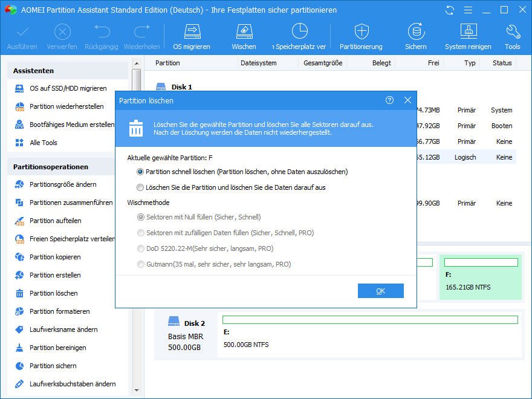Click the Ausführen checkmark icon
The width and height of the screenshot is (532, 399).
pos(22,32)
